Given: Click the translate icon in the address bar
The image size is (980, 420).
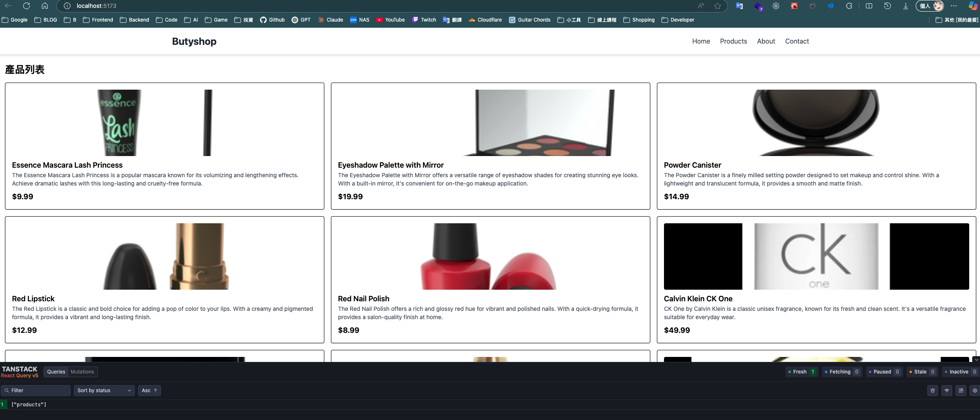Looking at the screenshot, I should (739, 6).
